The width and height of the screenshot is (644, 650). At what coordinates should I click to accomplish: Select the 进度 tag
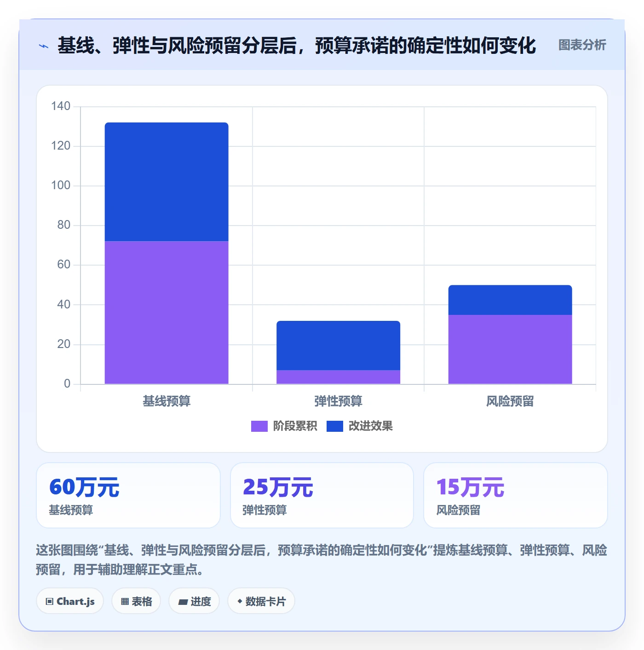(x=194, y=601)
